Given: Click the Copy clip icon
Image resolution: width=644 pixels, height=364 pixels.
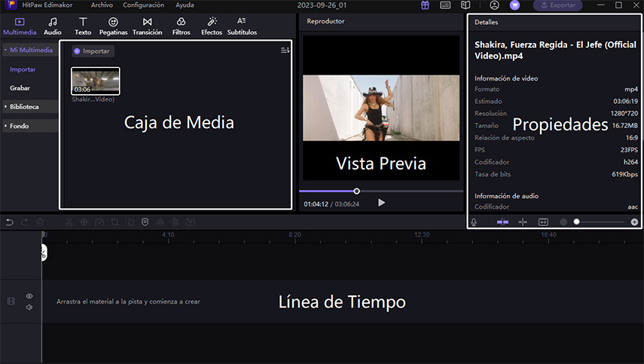Looking at the screenshot, I should click(x=130, y=222).
